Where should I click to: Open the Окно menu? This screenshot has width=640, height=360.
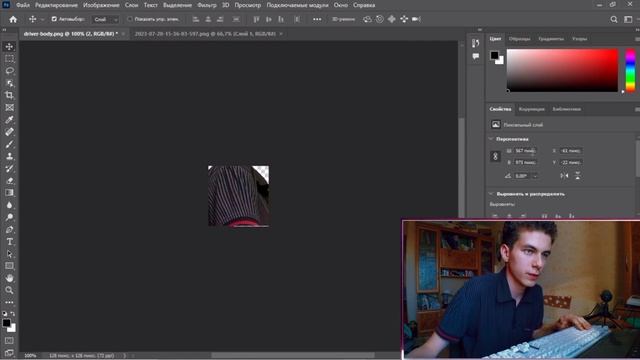click(341, 5)
